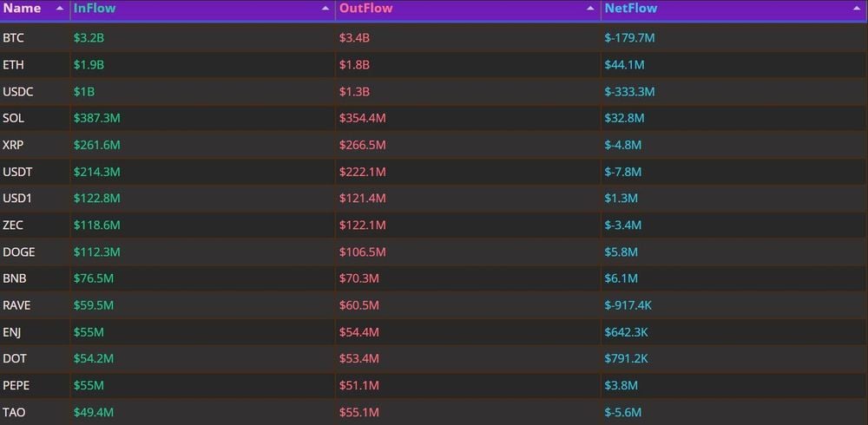Click USDT netflow value $-7.8M
This screenshot has height=425, width=868.
(623, 173)
